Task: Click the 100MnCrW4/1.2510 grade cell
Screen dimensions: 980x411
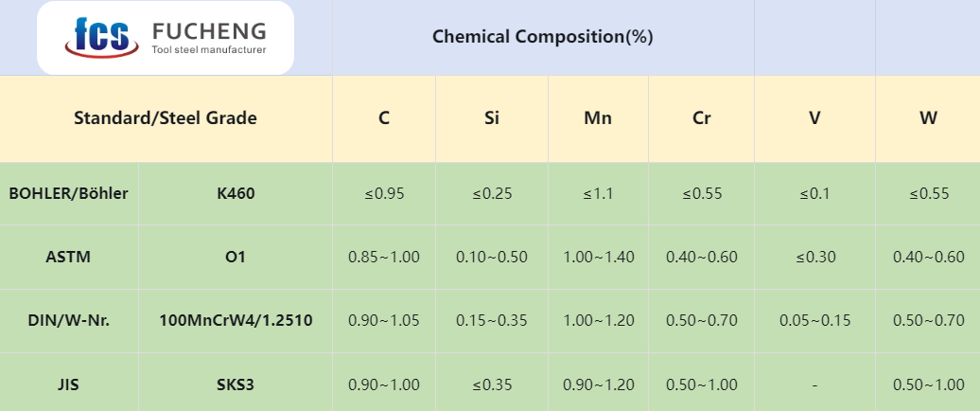Action: [236, 320]
